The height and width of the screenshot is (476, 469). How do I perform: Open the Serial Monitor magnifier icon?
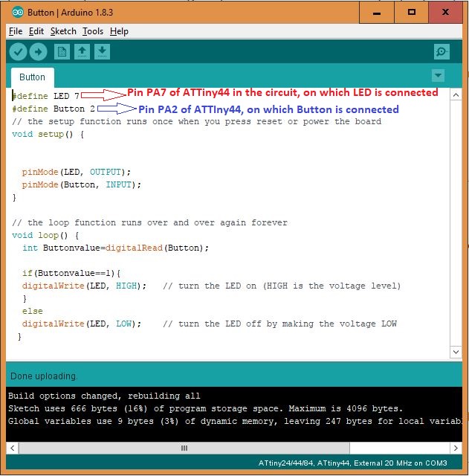pos(441,51)
